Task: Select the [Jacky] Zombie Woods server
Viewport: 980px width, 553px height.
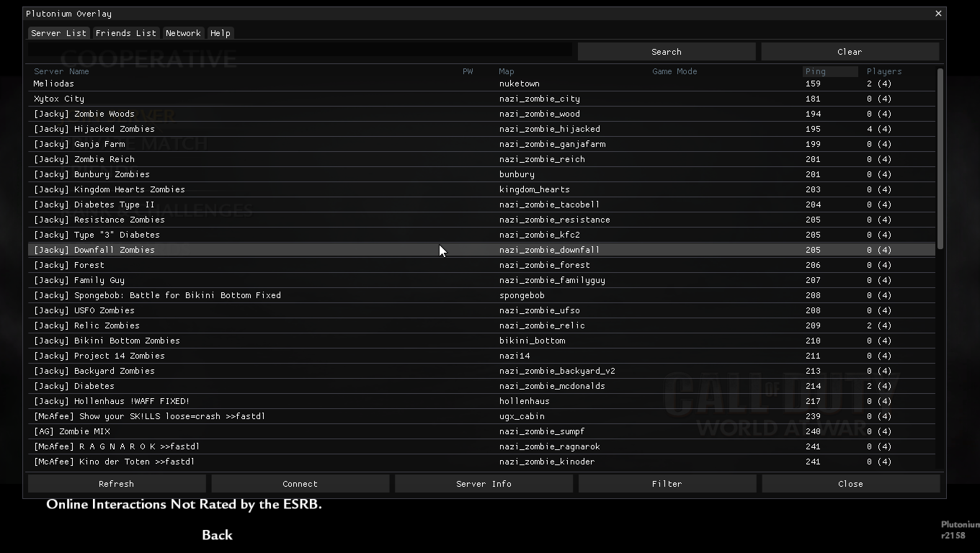Action: coord(481,114)
